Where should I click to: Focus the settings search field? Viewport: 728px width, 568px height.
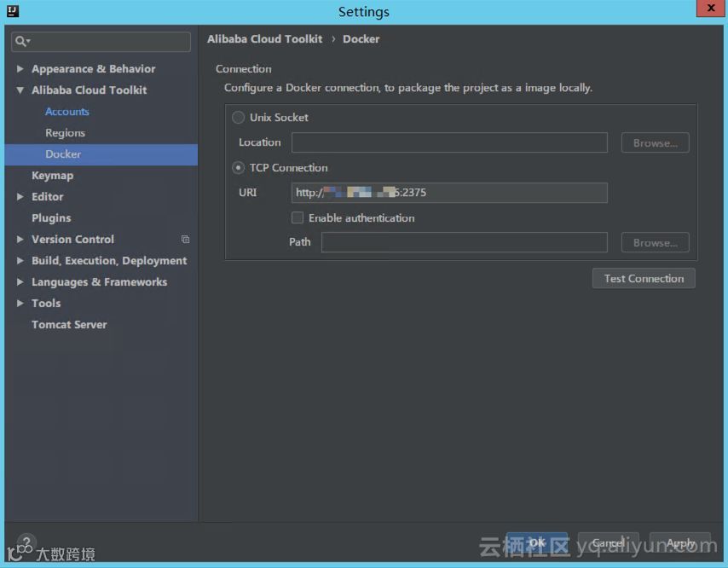click(x=101, y=42)
